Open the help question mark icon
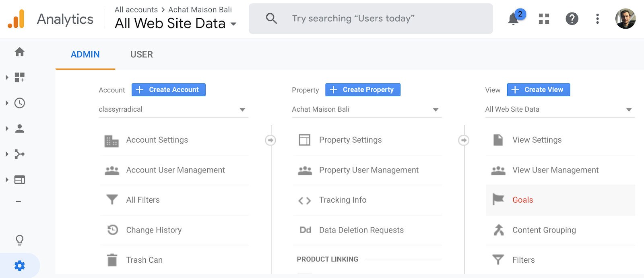 tap(572, 19)
